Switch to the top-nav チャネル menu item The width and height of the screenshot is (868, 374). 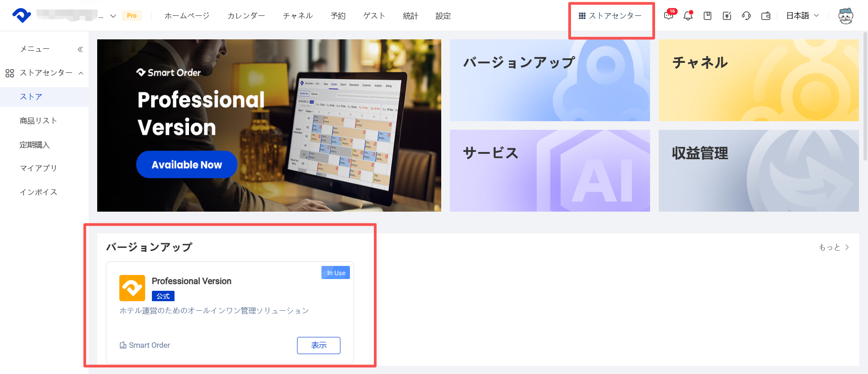(x=298, y=16)
